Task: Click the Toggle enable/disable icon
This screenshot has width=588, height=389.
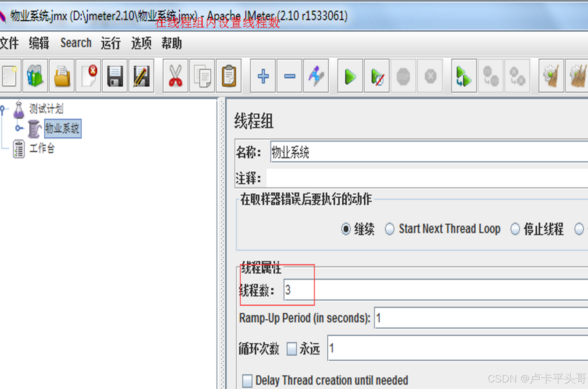Action: 316,76
